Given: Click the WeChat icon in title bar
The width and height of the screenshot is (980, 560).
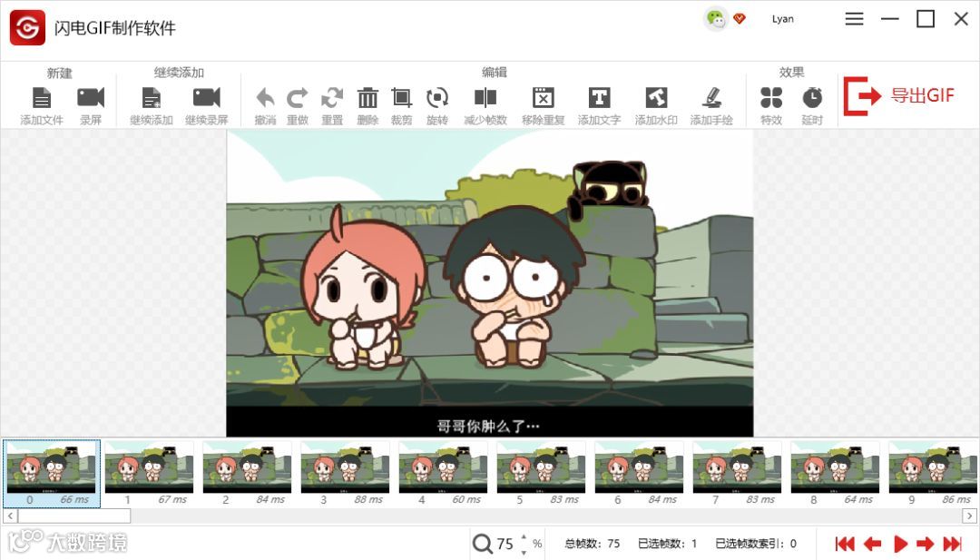Looking at the screenshot, I should (716, 19).
